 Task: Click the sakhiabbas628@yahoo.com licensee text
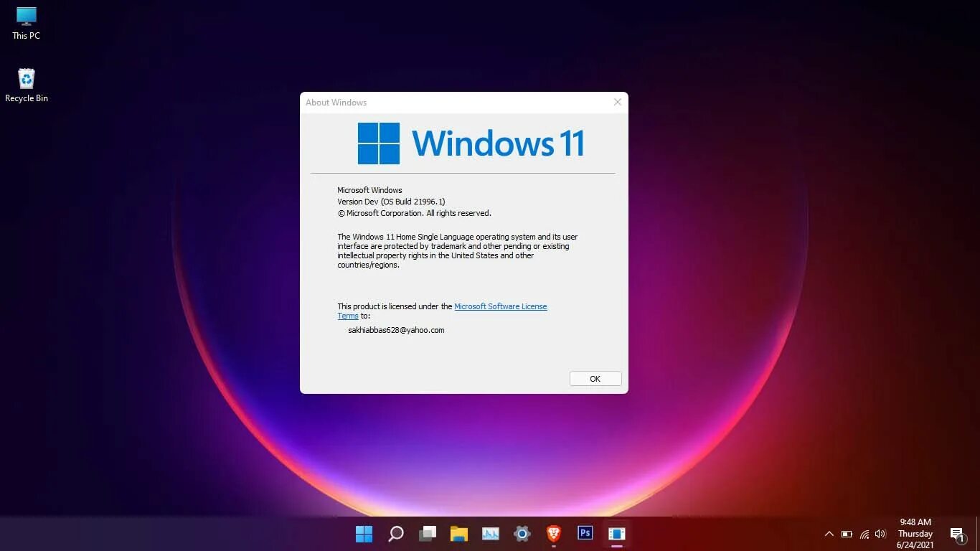396,330
